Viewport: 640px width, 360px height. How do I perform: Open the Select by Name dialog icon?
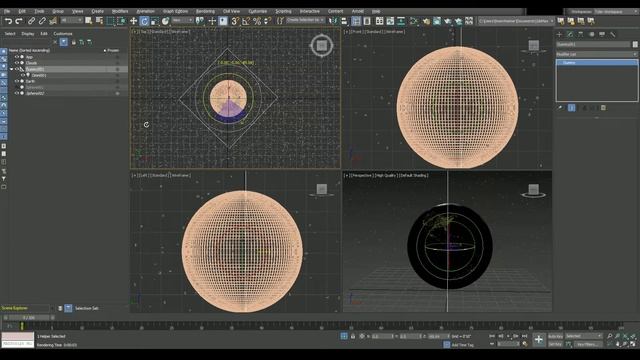point(99,21)
